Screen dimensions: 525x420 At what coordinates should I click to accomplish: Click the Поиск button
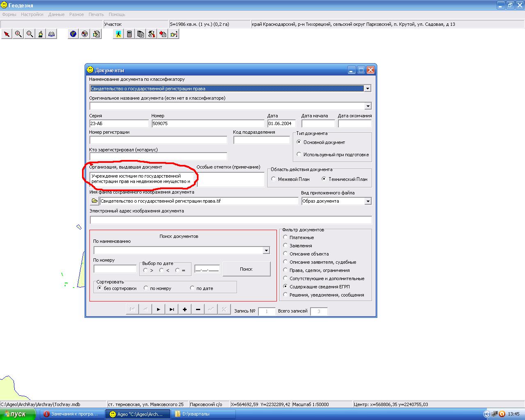[247, 269]
